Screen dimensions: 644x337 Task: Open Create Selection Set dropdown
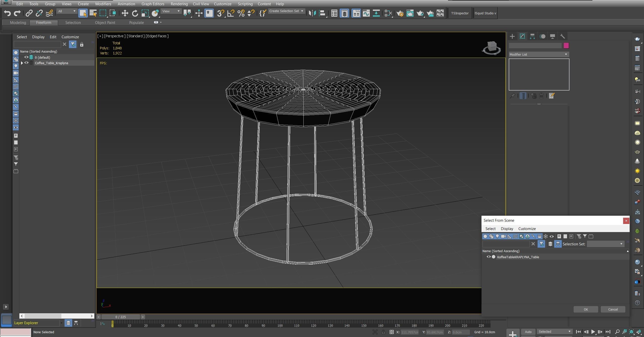(286, 11)
